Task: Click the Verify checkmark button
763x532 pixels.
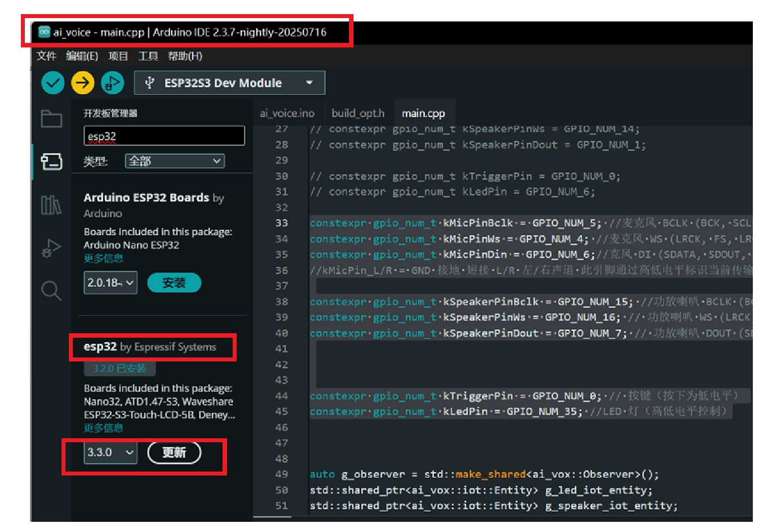Action: [x=53, y=83]
